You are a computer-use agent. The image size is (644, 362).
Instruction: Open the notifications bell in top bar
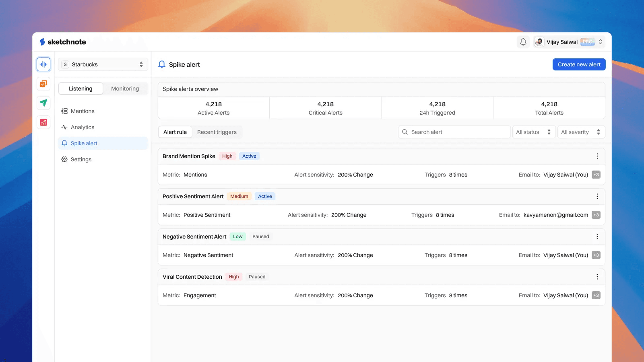coord(523,42)
